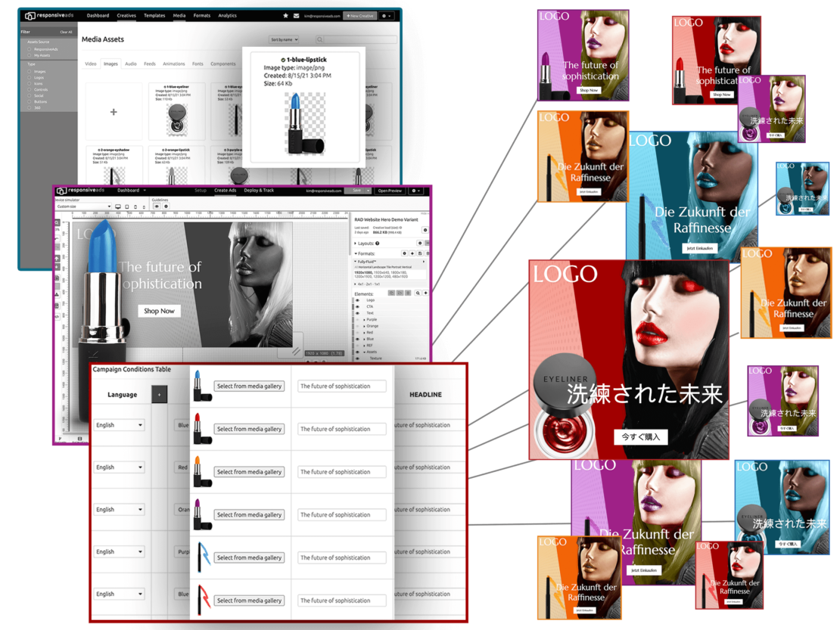Click the Elements add plus icon
This screenshot has height=630, width=840.
(x=426, y=293)
